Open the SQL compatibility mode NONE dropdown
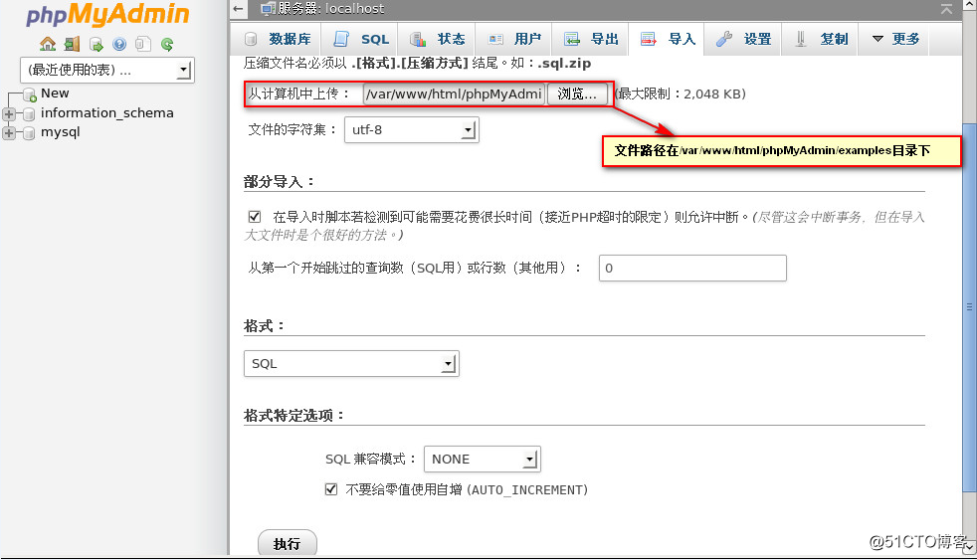977x560 pixels. pyautogui.click(x=483, y=460)
